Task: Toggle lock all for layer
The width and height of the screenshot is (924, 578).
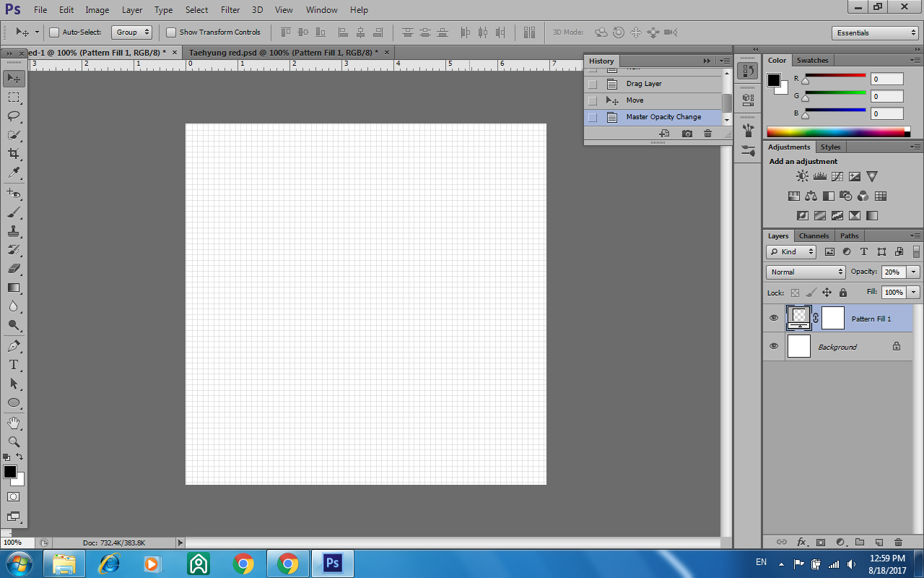Action: point(842,293)
